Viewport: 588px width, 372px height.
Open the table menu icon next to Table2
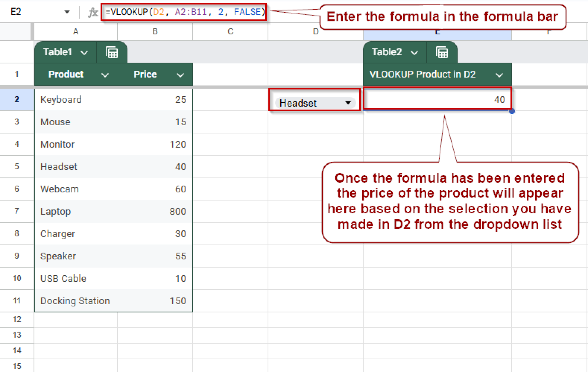click(x=441, y=52)
